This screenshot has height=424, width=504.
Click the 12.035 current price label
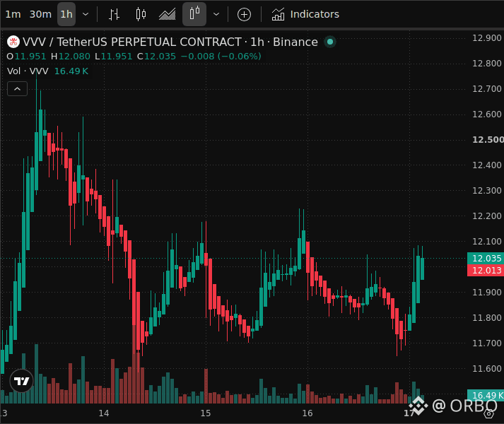486,258
